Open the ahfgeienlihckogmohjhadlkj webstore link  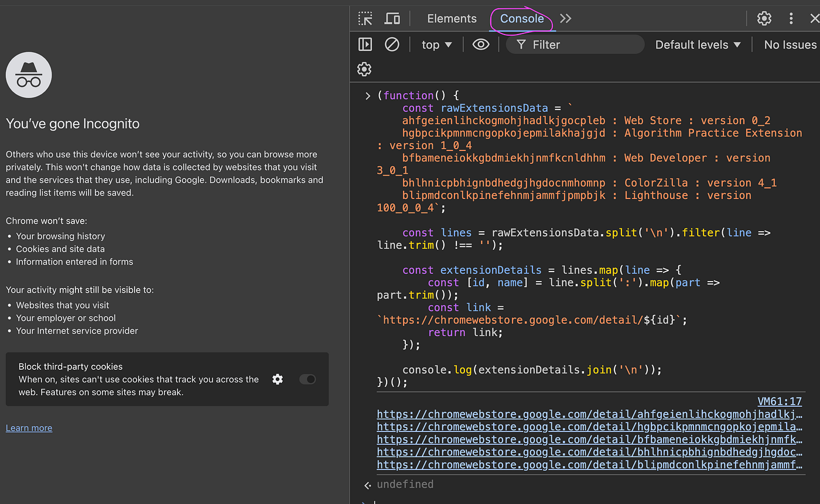[x=590, y=414]
